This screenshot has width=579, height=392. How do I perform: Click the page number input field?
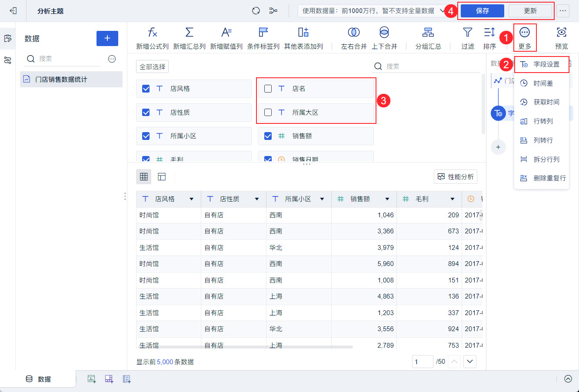422,362
